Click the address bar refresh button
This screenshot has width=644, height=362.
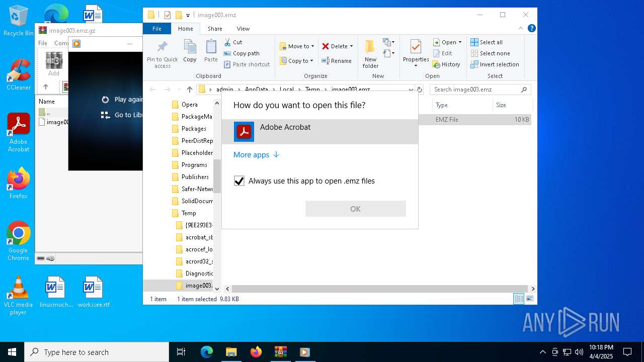[x=419, y=89]
